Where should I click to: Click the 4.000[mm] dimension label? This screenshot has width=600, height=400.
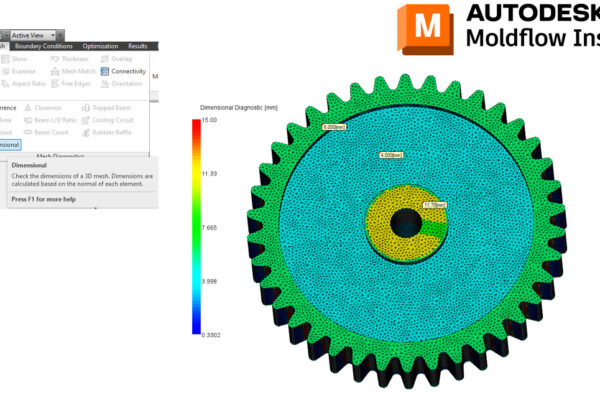coord(391,155)
